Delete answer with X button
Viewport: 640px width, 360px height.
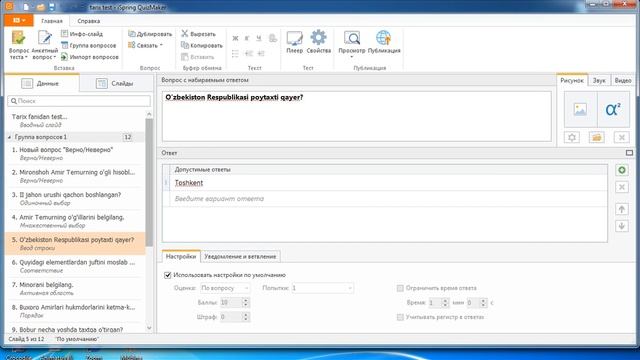[x=622, y=187]
